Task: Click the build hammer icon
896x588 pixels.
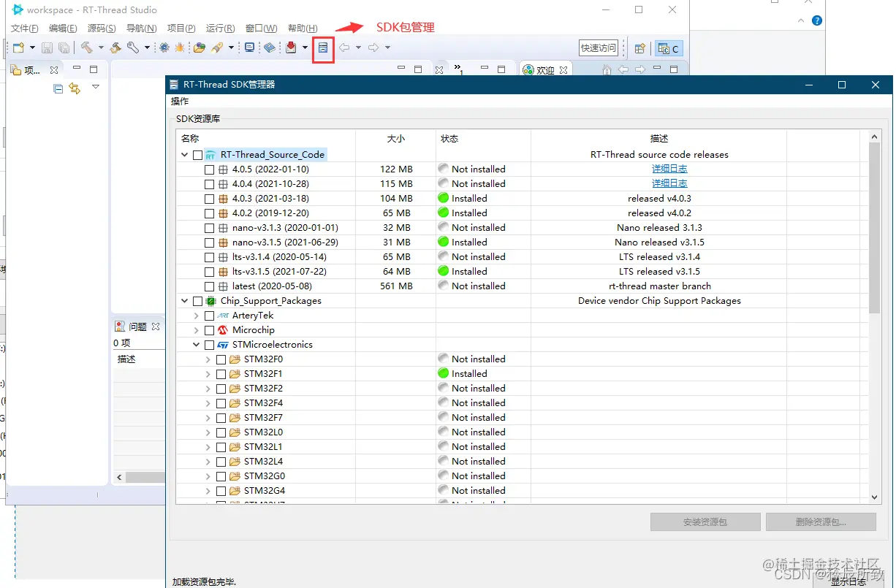Action: (86, 47)
